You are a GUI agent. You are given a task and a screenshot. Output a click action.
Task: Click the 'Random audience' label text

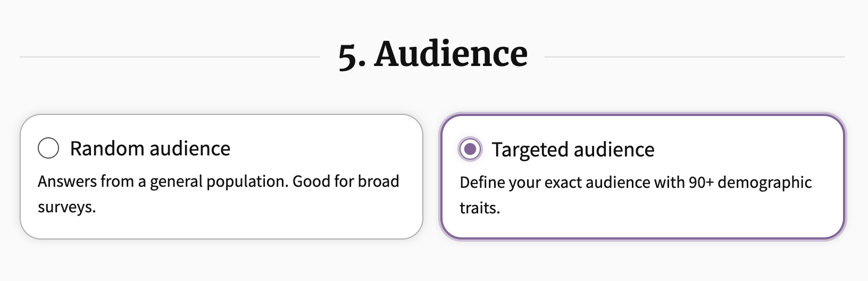click(150, 148)
